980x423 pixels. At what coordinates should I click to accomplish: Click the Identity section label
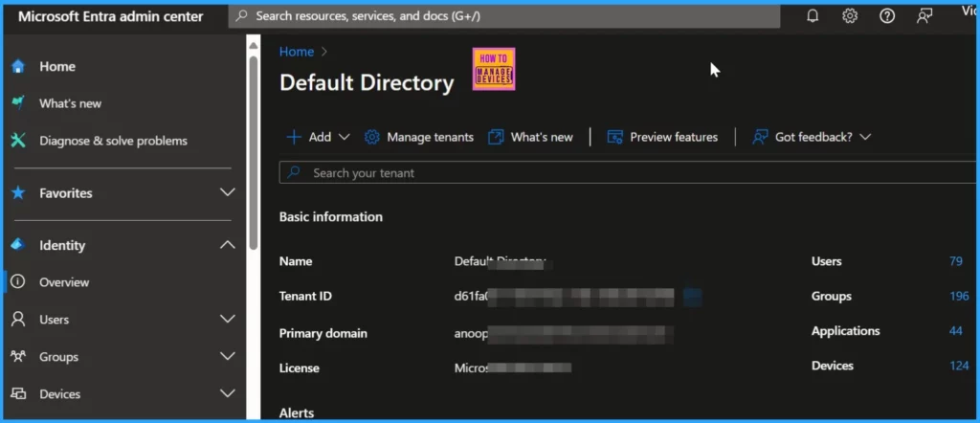[62, 245]
